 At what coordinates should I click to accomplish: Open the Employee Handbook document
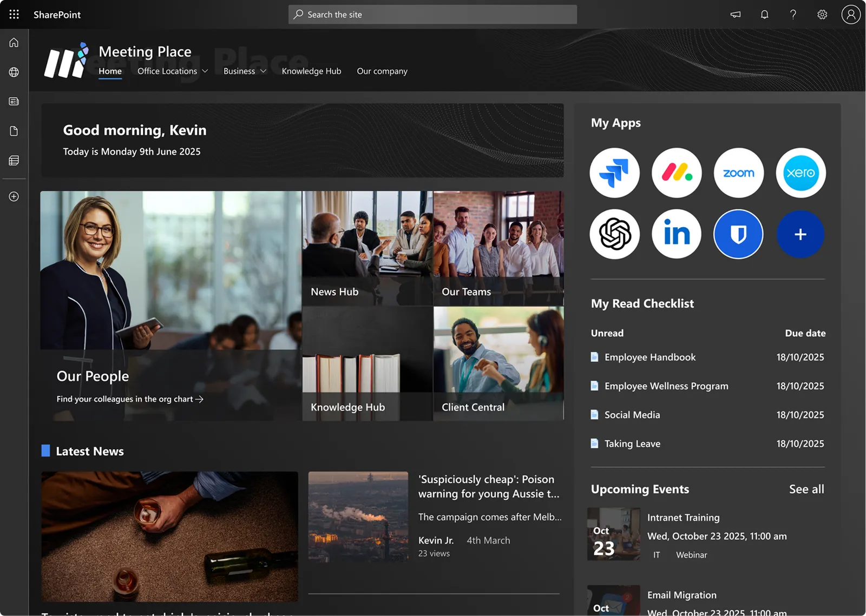pyautogui.click(x=650, y=357)
